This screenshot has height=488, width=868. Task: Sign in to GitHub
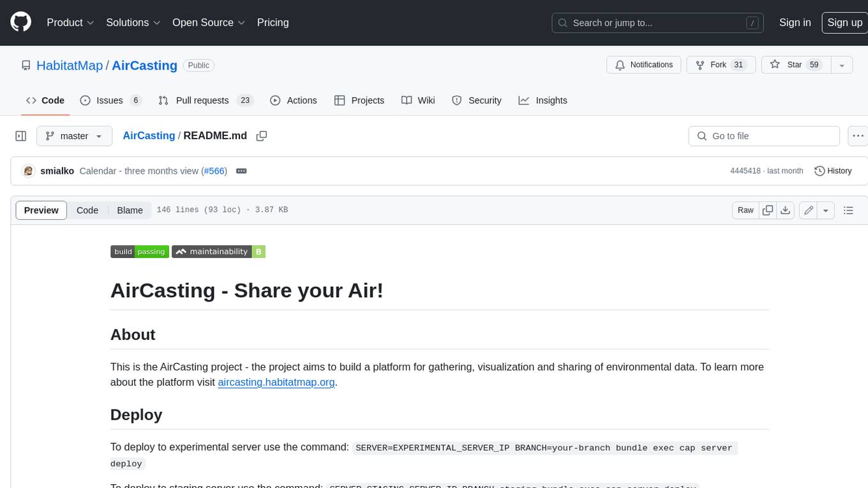(795, 22)
